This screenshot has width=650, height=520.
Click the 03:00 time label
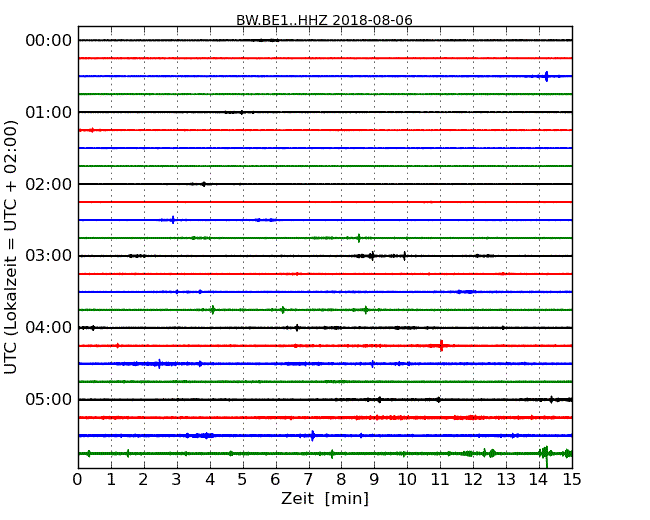pyautogui.click(x=49, y=256)
